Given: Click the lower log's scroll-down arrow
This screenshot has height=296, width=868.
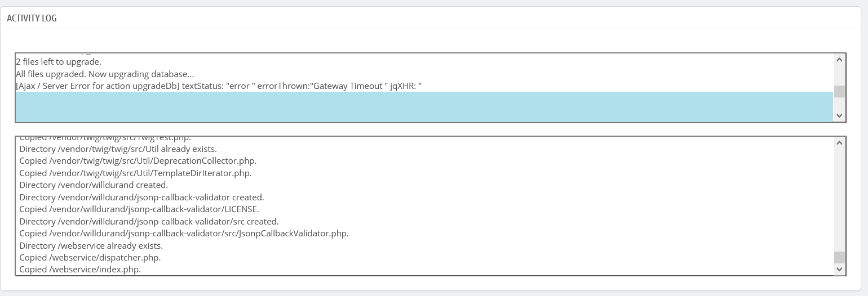Looking at the screenshot, I should tap(839, 270).
